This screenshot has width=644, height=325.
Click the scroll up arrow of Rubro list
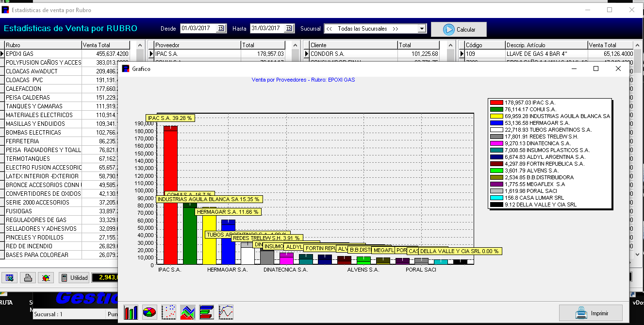tap(140, 45)
